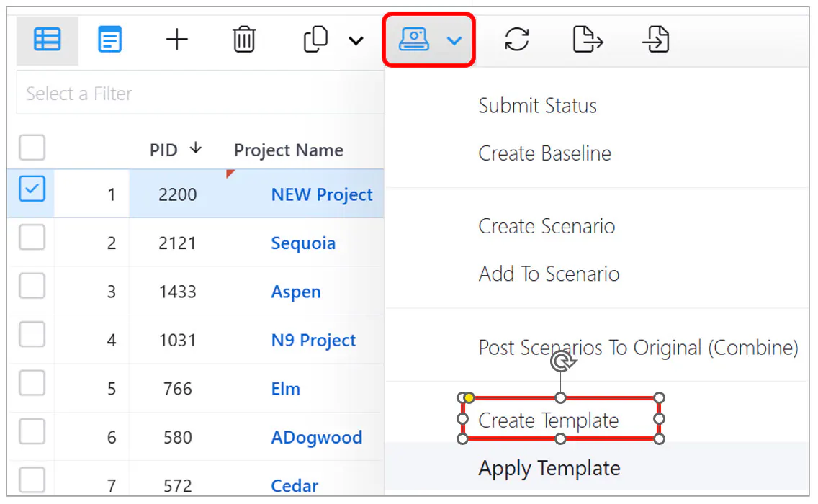Open the ADogwood project link
Image resolution: width=818 pixels, height=504 pixels.
coord(316,437)
